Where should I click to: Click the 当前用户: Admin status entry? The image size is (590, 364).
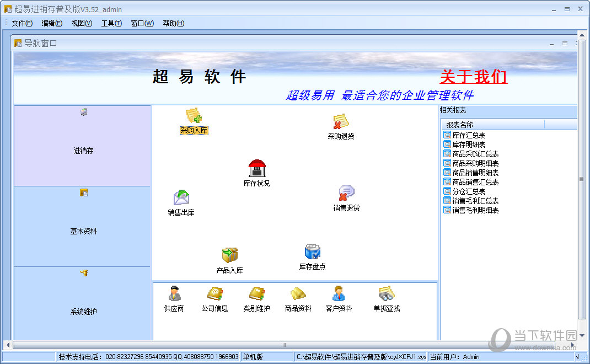(x=501, y=357)
